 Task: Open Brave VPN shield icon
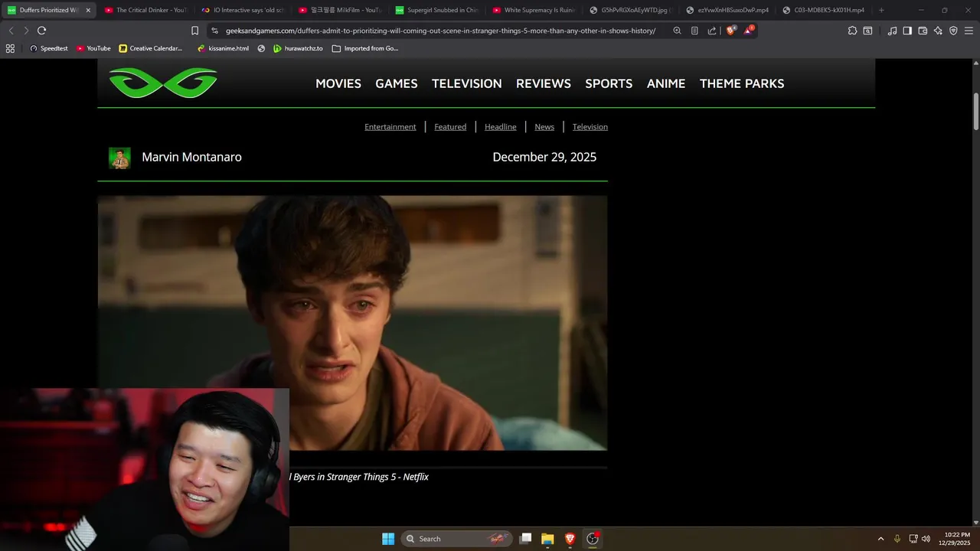[953, 31]
